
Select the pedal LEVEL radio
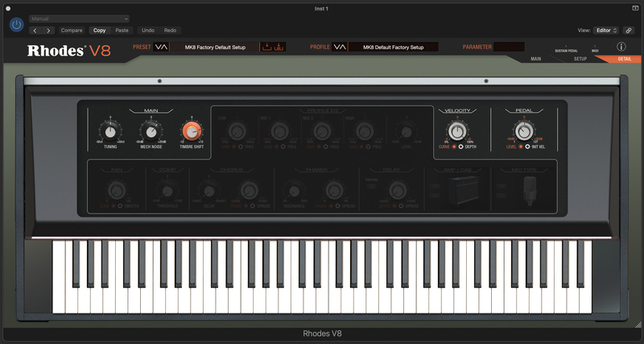click(x=520, y=147)
